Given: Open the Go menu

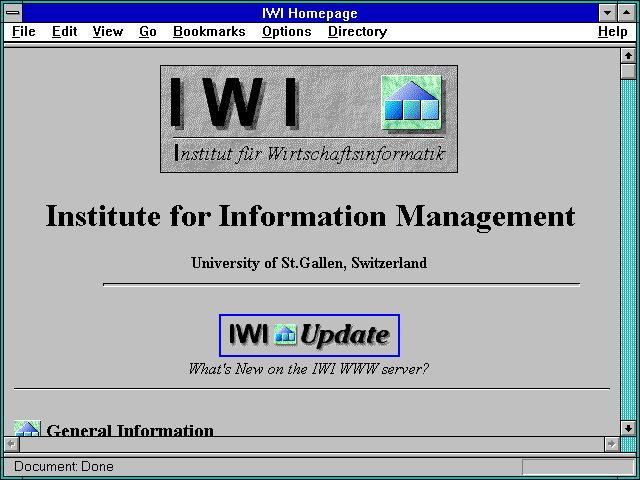Looking at the screenshot, I should click(147, 32).
